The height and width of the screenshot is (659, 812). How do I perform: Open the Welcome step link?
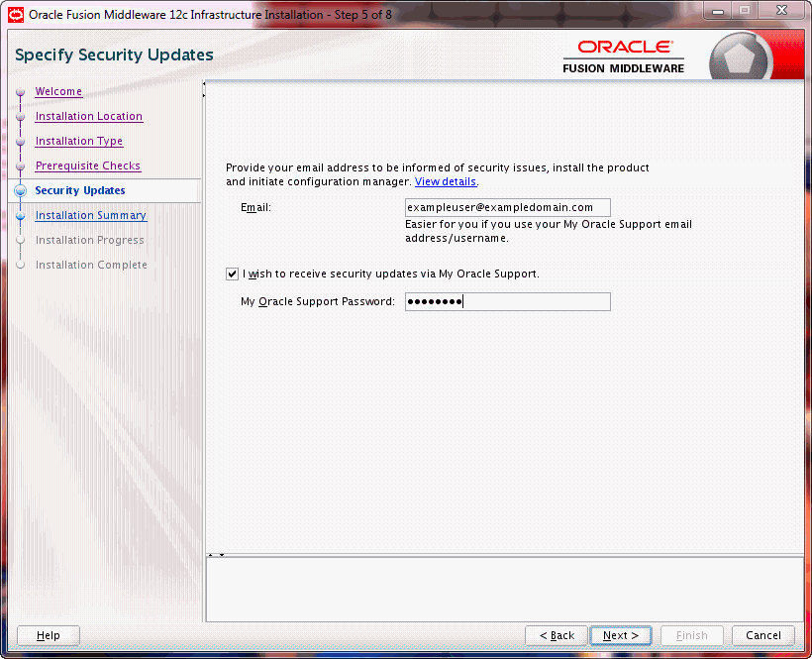[58, 91]
